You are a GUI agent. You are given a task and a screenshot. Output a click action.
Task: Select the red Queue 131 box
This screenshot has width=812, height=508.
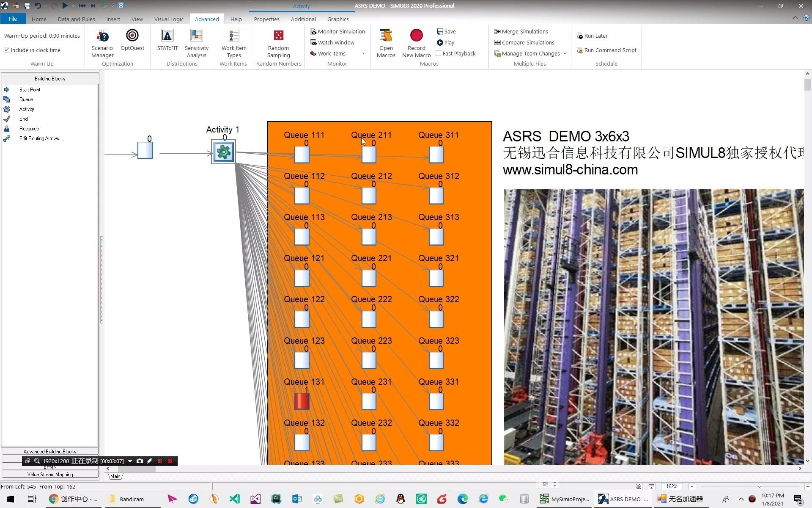(302, 401)
